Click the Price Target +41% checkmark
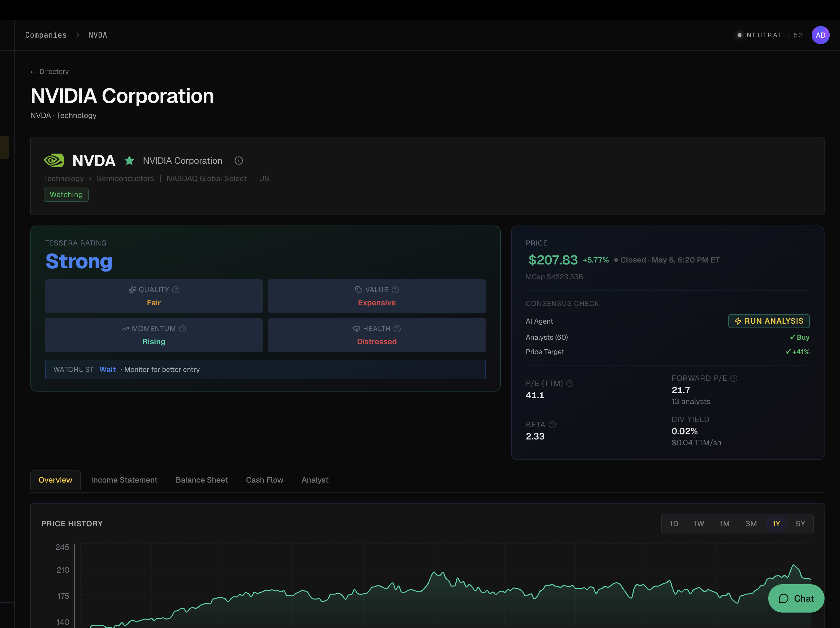This screenshot has height=628, width=840. tap(788, 352)
